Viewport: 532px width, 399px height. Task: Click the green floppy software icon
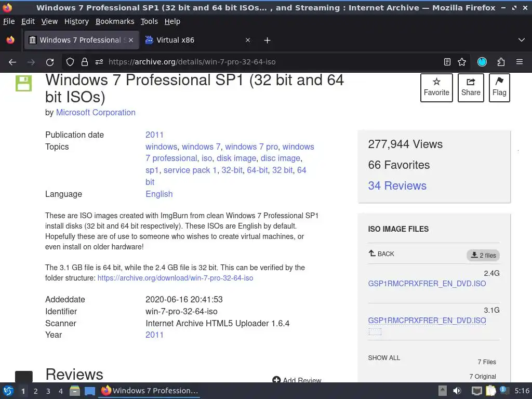tap(23, 84)
